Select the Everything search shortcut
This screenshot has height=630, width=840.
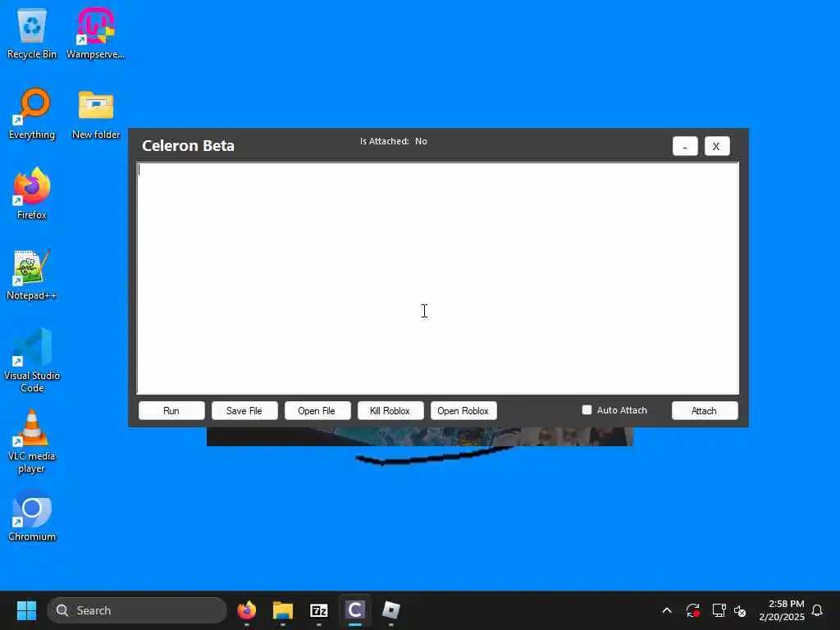[32, 113]
